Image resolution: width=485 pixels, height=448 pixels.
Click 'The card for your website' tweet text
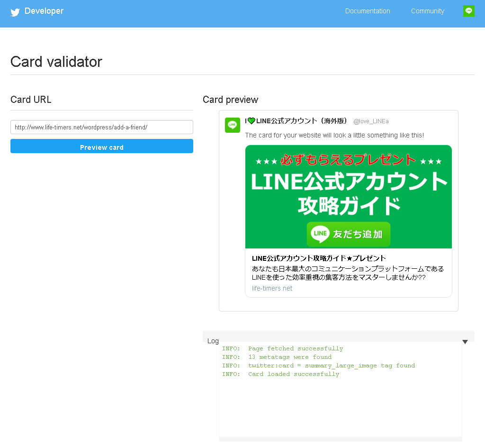point(334,135)
